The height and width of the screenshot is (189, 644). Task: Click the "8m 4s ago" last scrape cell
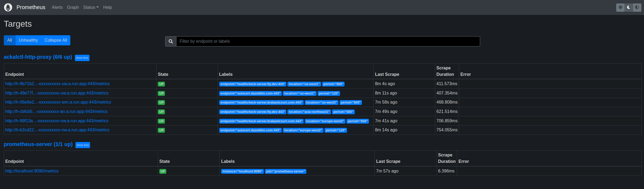tap(385, 84)
